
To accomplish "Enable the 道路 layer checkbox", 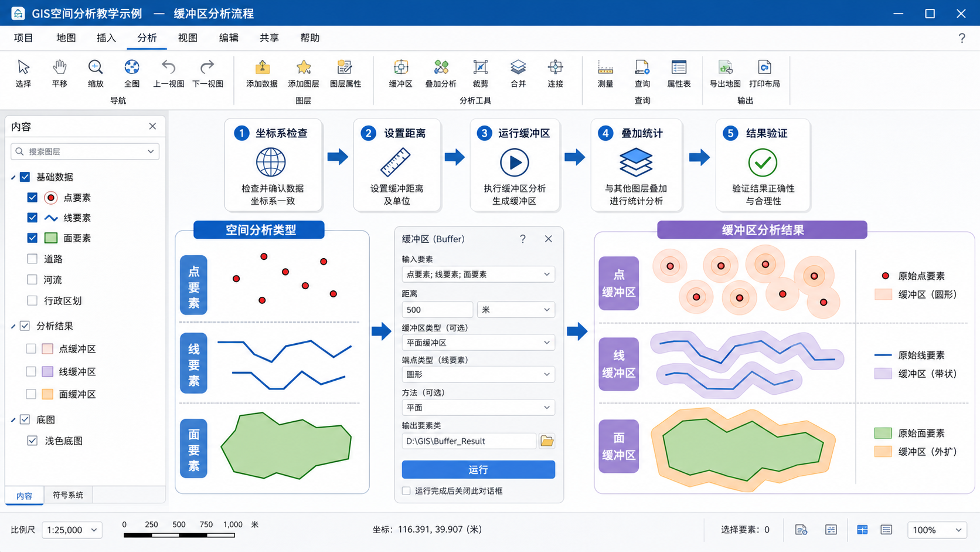I will click(32, 259).
